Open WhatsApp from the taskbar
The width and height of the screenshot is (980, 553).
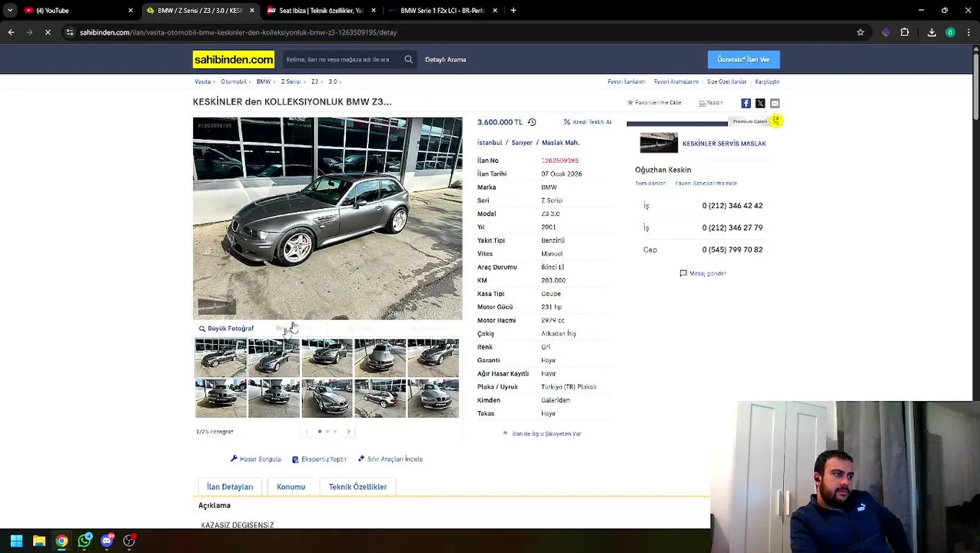(84, 541)
